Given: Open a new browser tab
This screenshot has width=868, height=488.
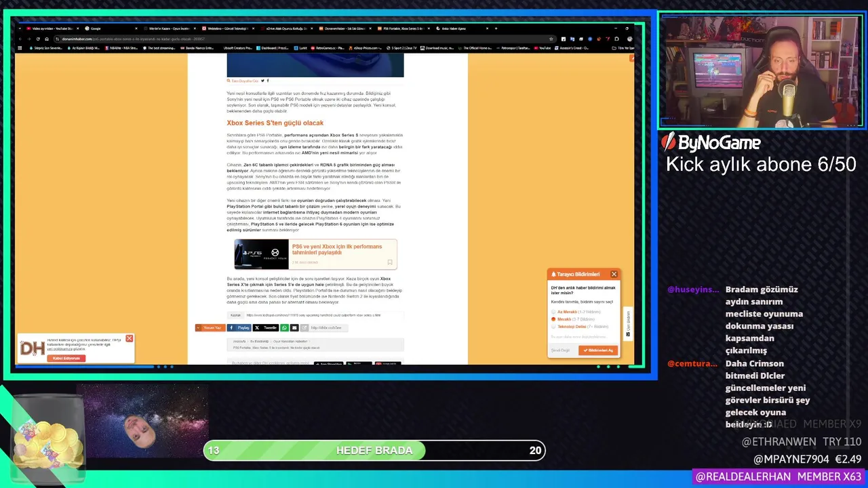Looking at the screenshot, I should (x=496, y=28).
